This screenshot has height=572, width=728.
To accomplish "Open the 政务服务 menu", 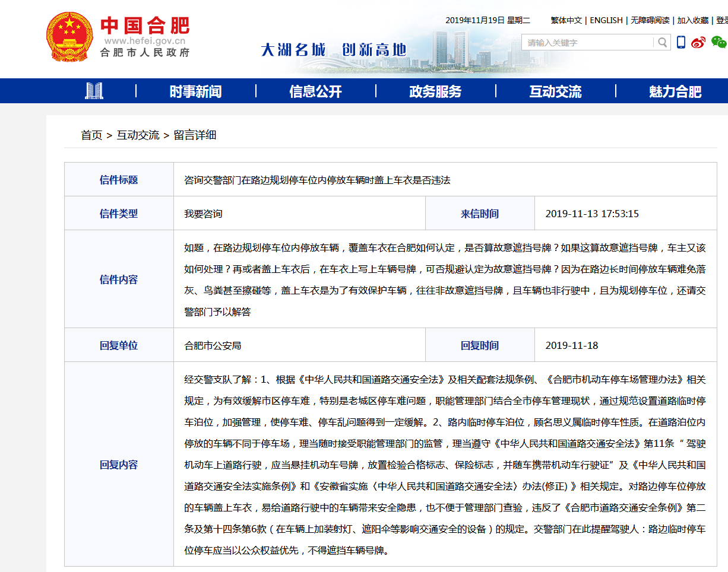I will [435, 91].
